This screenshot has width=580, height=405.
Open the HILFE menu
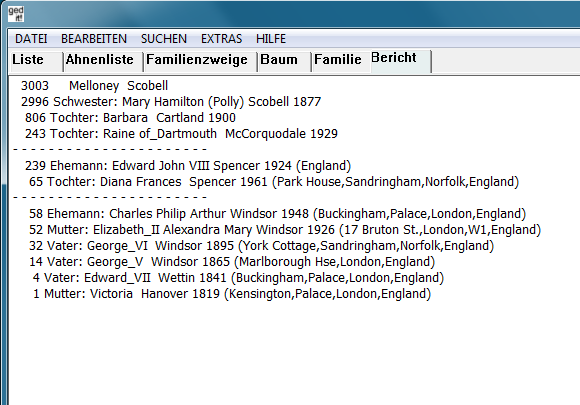click(x=271, y=39)
